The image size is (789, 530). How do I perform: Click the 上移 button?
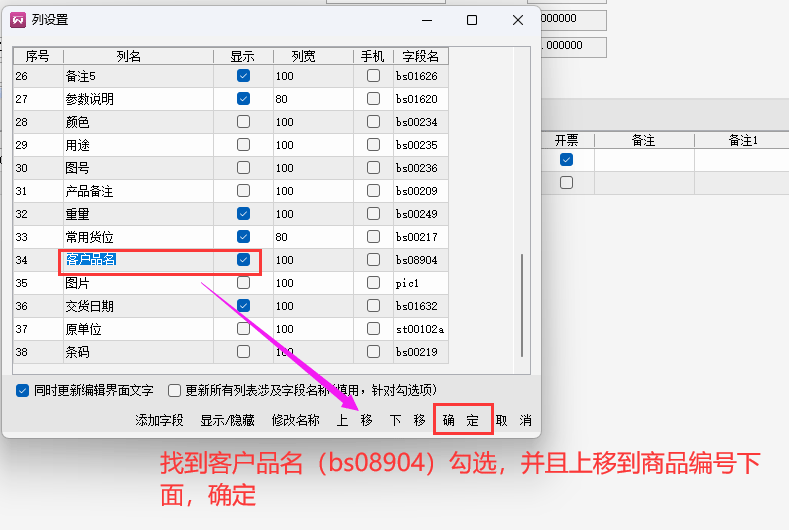[354, 420]
